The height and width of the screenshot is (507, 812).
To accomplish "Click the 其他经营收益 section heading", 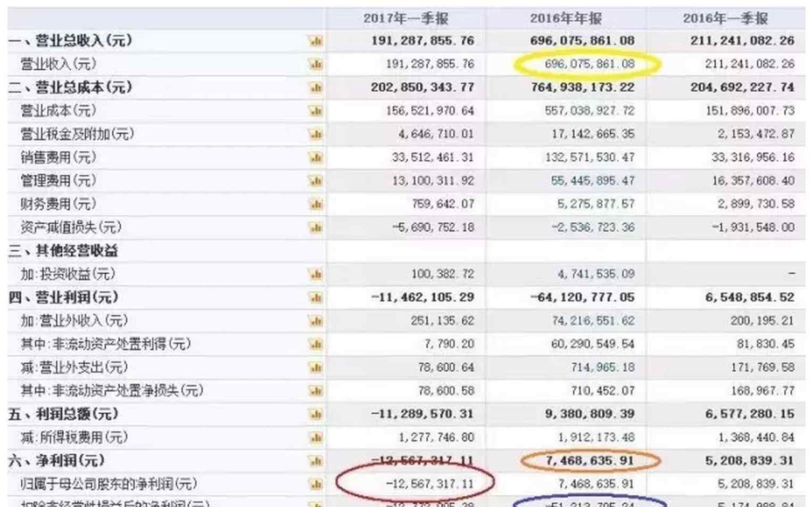I will point(63,251).
